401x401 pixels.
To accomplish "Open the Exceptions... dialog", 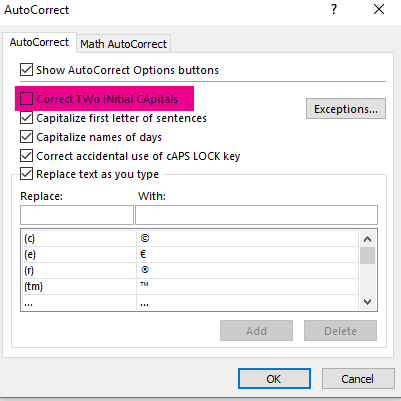I will point(346,109).
